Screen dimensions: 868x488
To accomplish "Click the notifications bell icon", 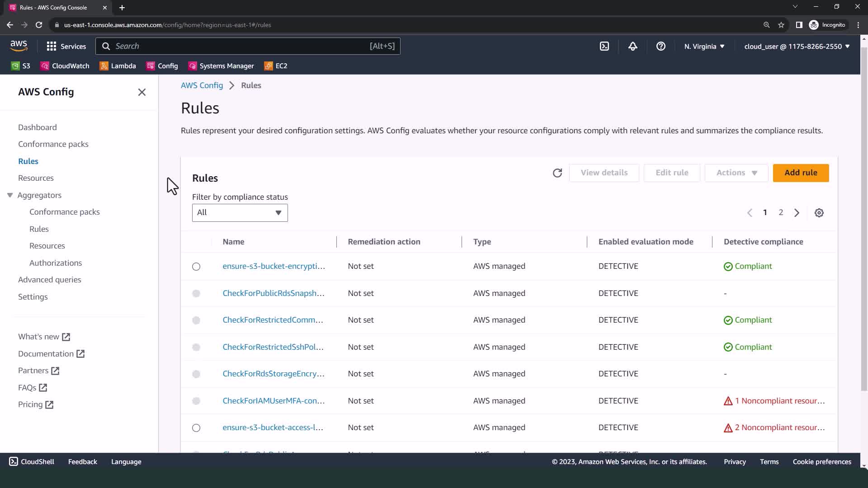I will [632, 46].
